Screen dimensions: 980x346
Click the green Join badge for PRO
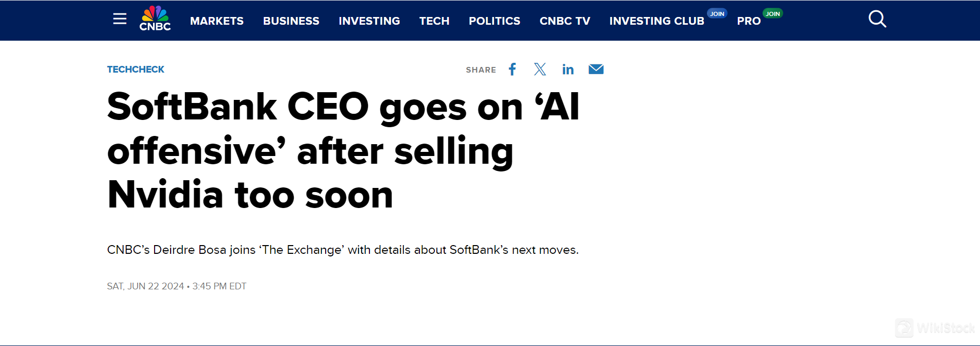[772, 14]
